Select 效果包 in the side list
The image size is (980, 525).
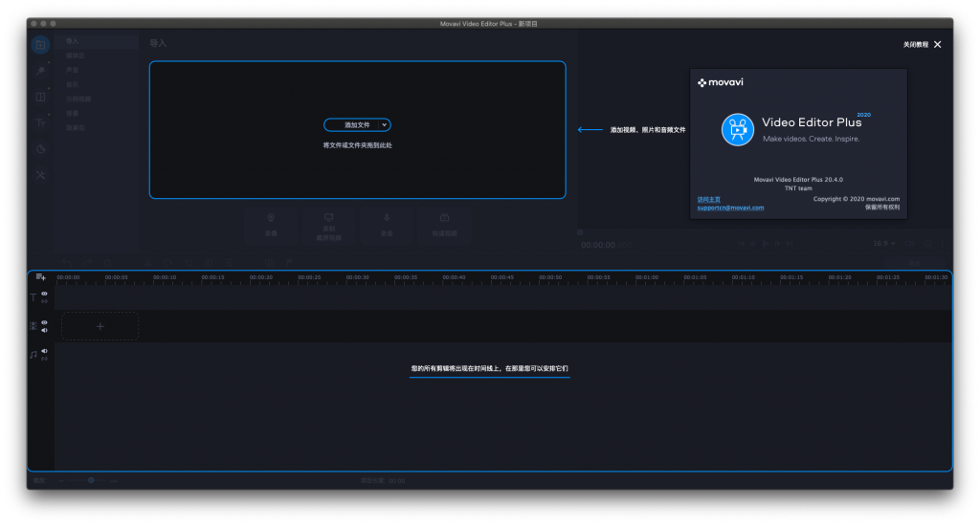76,128
